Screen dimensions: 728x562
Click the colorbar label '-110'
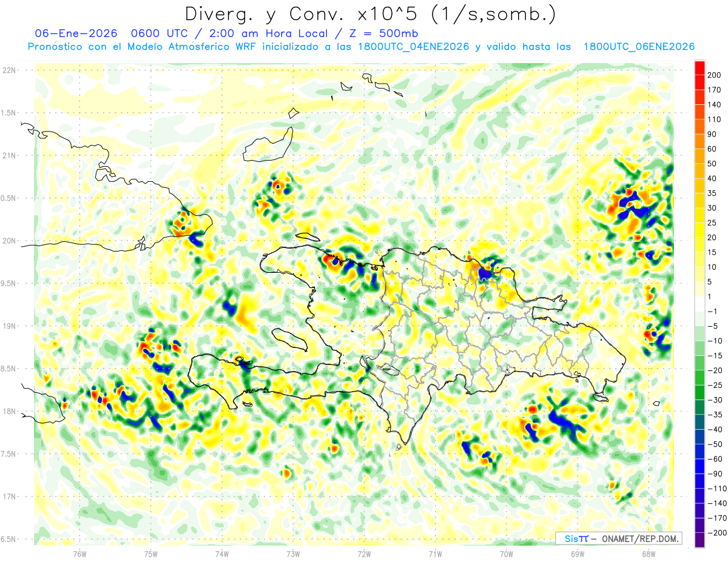click(x=718, y=488)
